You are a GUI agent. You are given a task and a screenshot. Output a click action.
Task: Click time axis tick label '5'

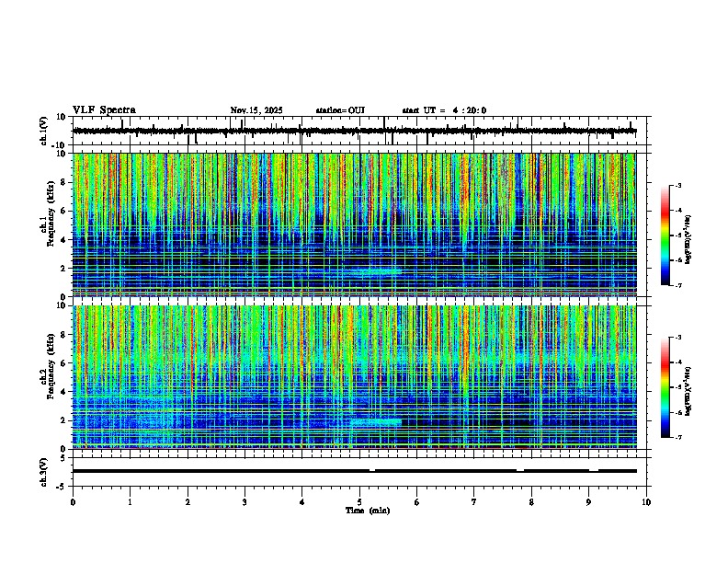(x=359, y=502)
